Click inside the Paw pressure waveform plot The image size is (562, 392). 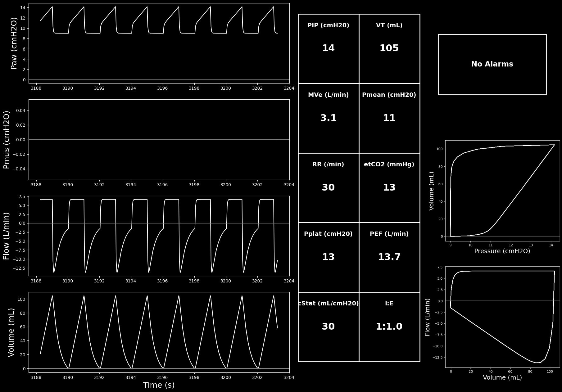(159, 43)
